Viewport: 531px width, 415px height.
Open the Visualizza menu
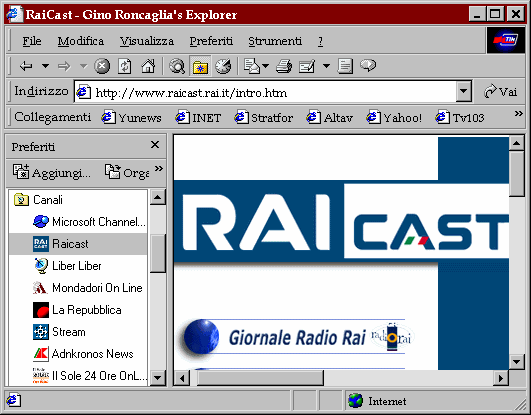[147, 41]
